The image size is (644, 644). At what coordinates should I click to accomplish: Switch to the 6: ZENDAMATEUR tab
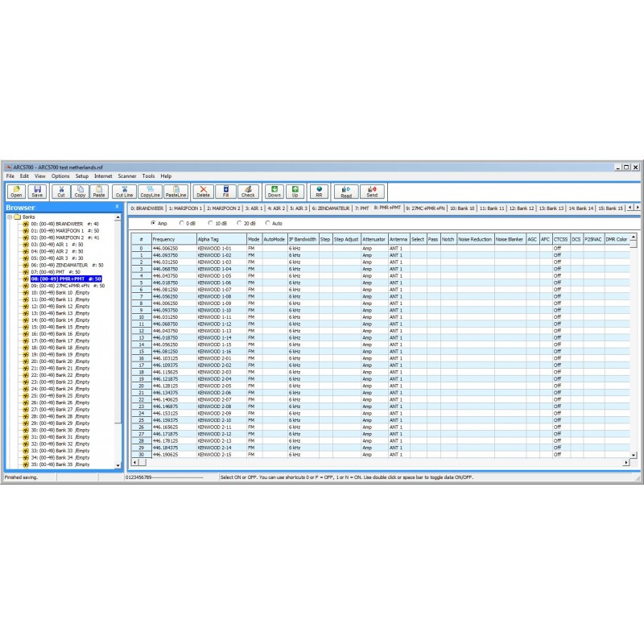[331, 208]
